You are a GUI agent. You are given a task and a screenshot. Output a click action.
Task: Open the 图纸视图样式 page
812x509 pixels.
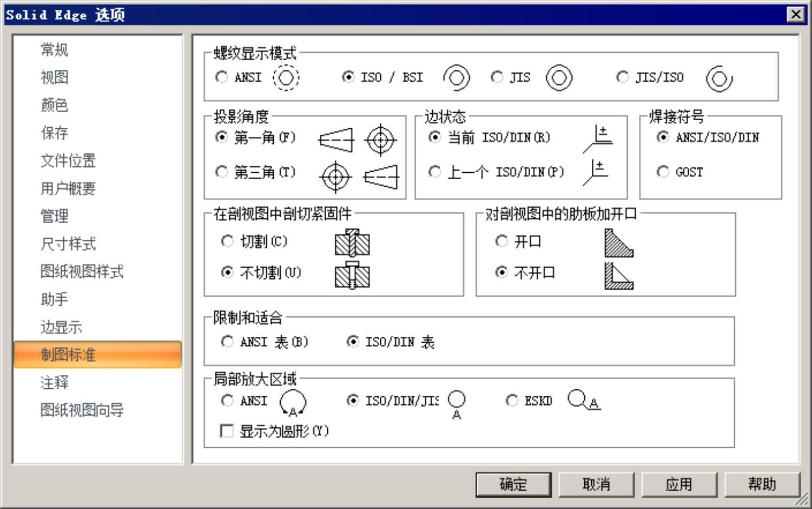pyautogui.click(x=98, y=271)
